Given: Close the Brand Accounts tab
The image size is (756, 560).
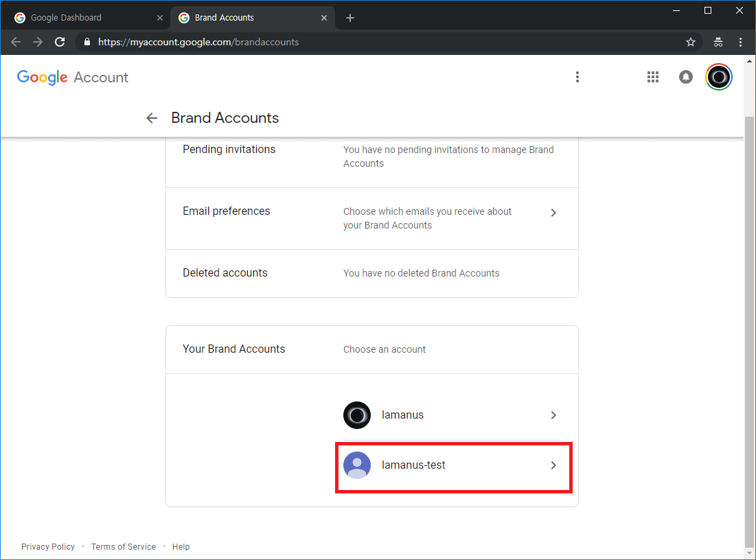Looking at the screenshot, I should click(324, 18).
